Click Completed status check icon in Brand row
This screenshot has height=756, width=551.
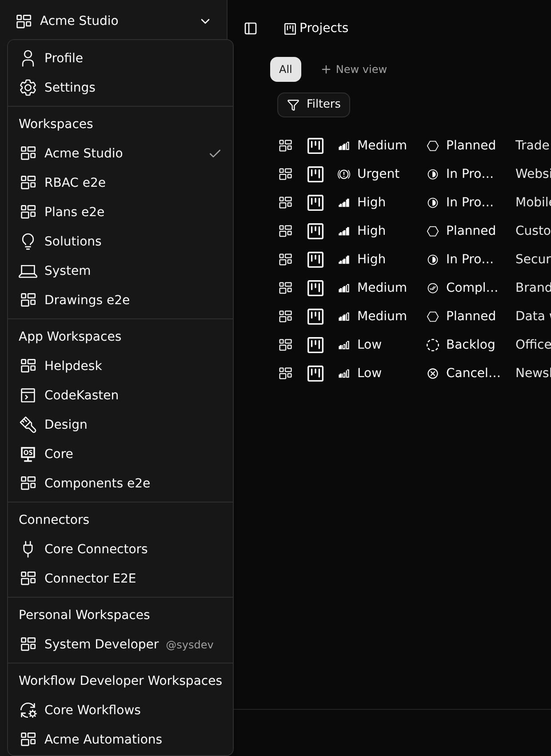point(433,288)
